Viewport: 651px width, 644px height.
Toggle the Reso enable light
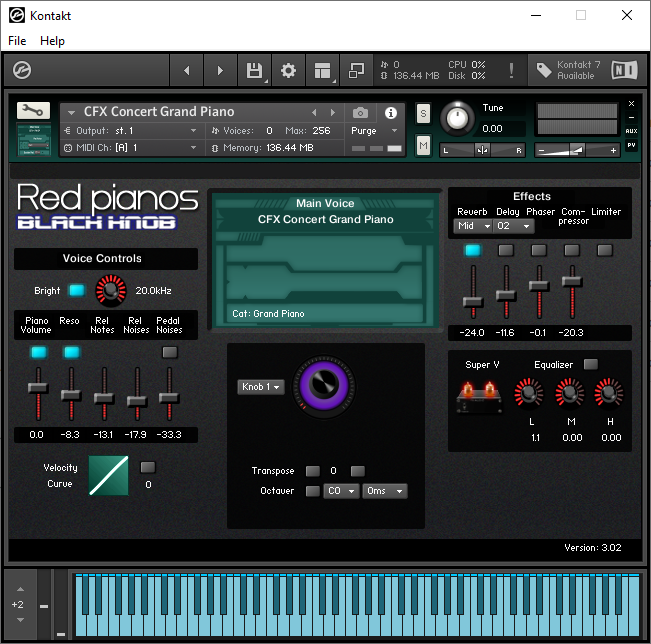tap(71, 352)
